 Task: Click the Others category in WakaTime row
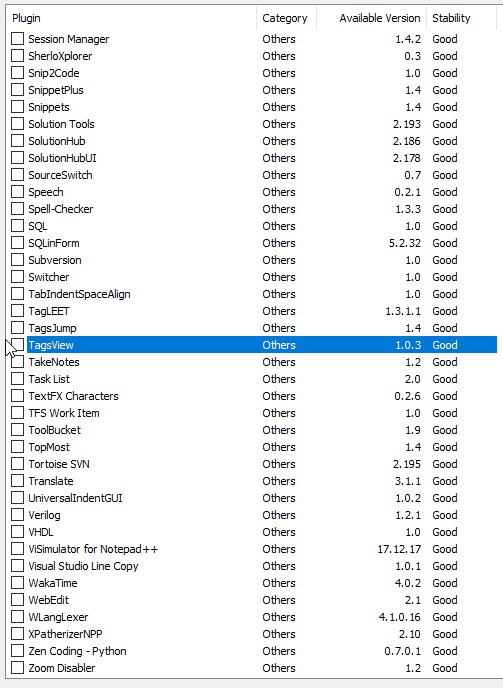point(279,583)
